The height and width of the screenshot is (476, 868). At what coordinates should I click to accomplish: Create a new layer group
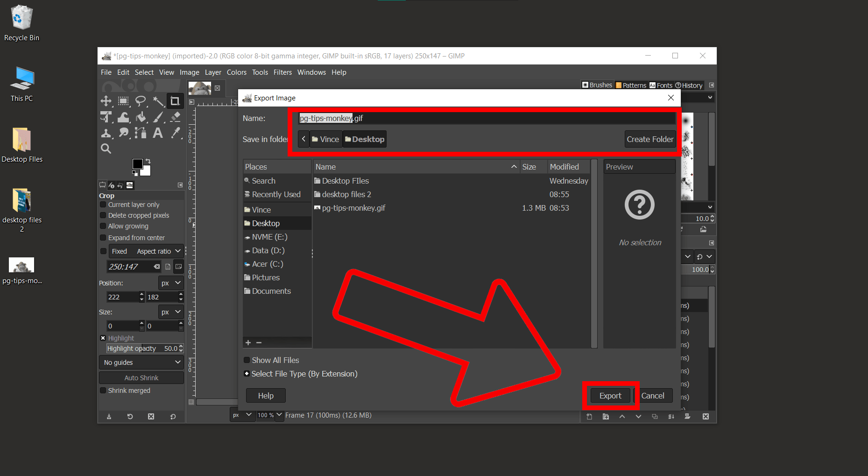coord(606,417)
